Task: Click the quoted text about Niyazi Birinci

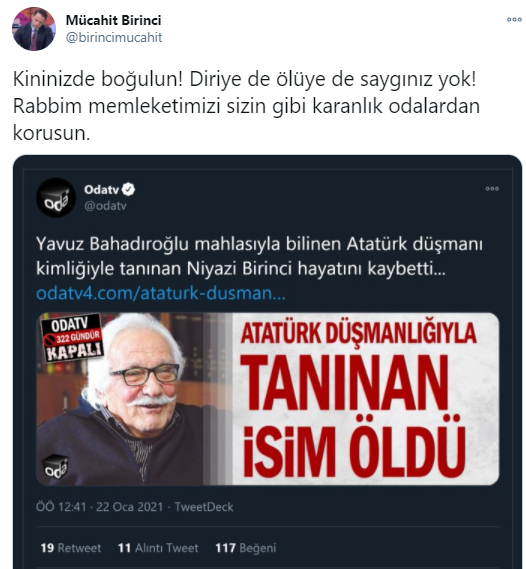Action: click(x=259, y=256)
